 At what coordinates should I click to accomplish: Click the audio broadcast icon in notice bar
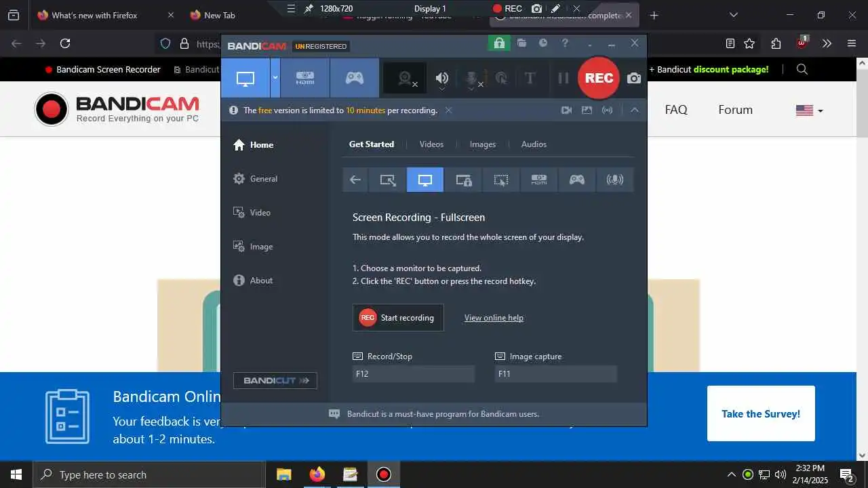608,110
